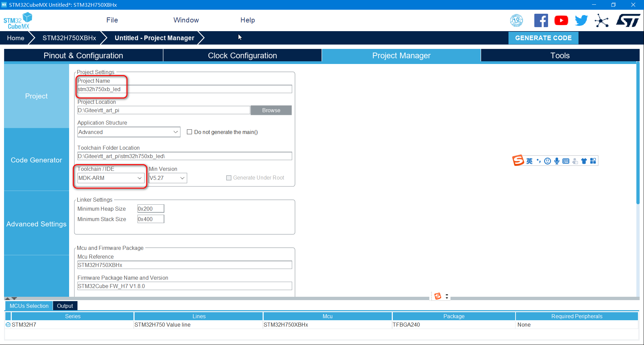Image resolution: width=644 pixels, height=345 pixels.
Task: Open the ST Facebook page icon
Action: [541, 20]
